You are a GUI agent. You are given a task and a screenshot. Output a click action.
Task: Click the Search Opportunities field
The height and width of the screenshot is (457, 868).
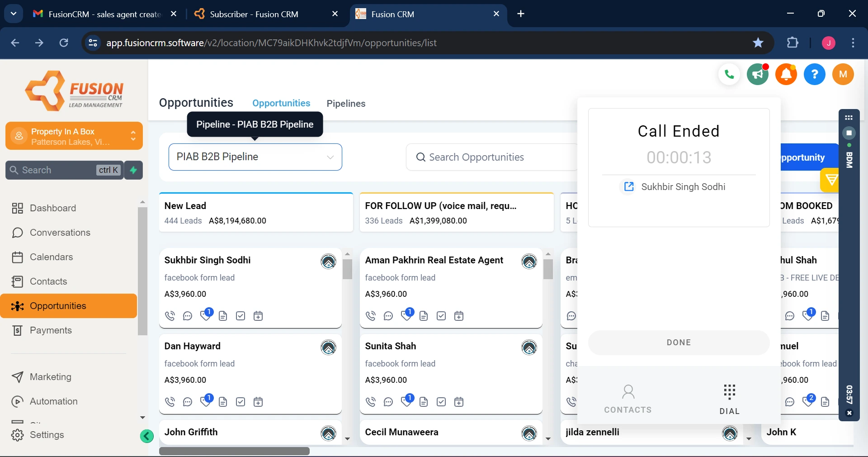pyautogui.click(x=492, y=157)
